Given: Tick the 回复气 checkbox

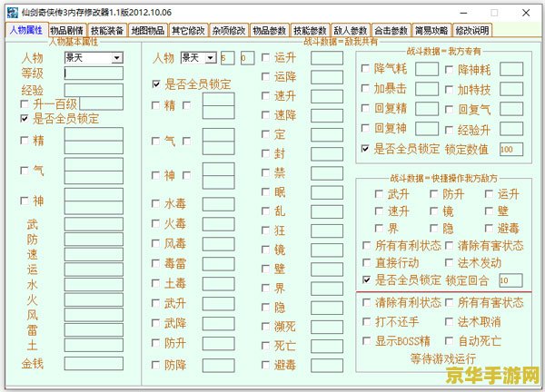Looking at the screenshot, I should click(x=449, y=110).
